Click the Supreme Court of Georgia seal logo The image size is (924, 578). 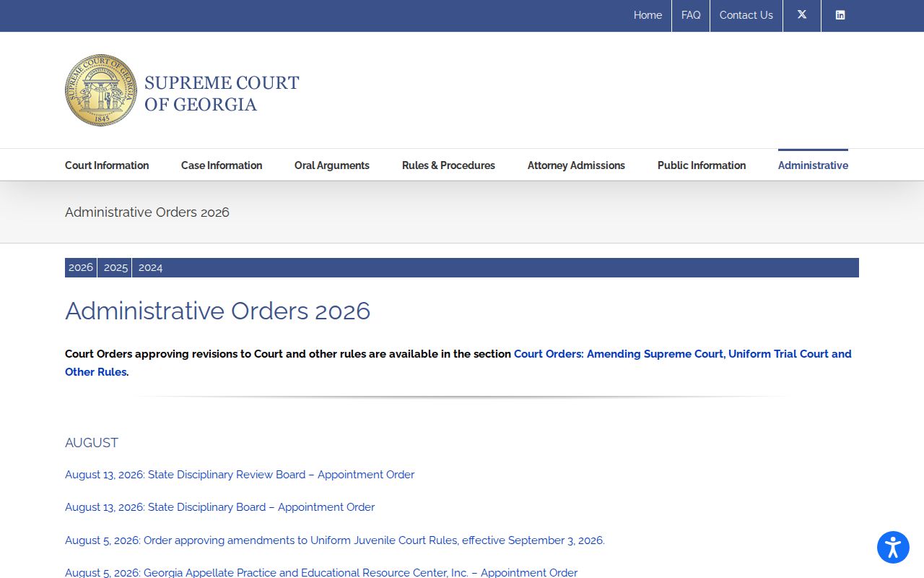tap(101, 90)
